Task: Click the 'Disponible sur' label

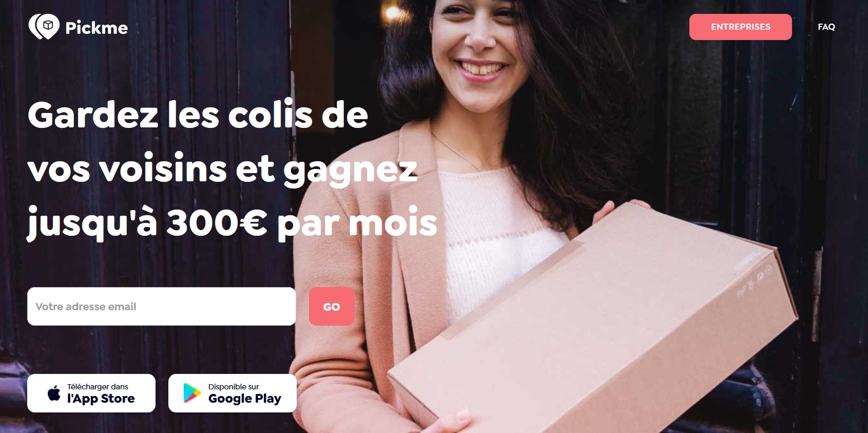Action: coord(234,386)
